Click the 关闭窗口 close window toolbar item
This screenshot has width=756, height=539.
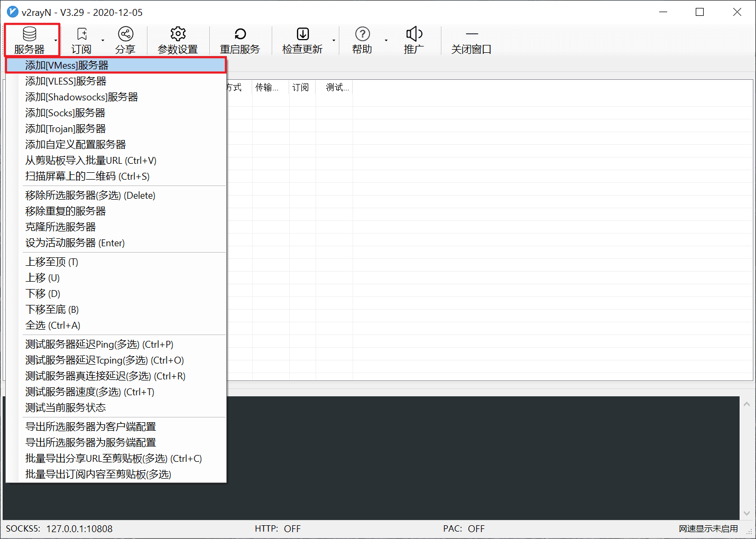pos(472,41)
